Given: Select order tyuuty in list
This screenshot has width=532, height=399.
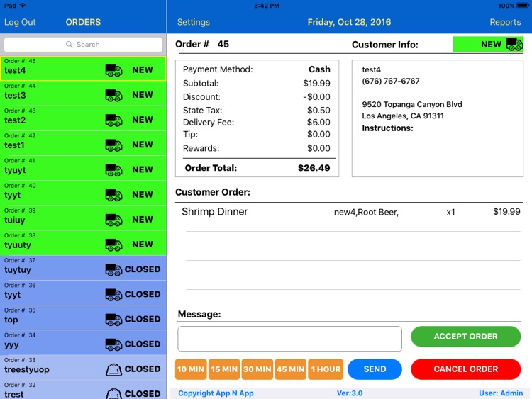Looking at the screenshot, I should pos(83,243).
